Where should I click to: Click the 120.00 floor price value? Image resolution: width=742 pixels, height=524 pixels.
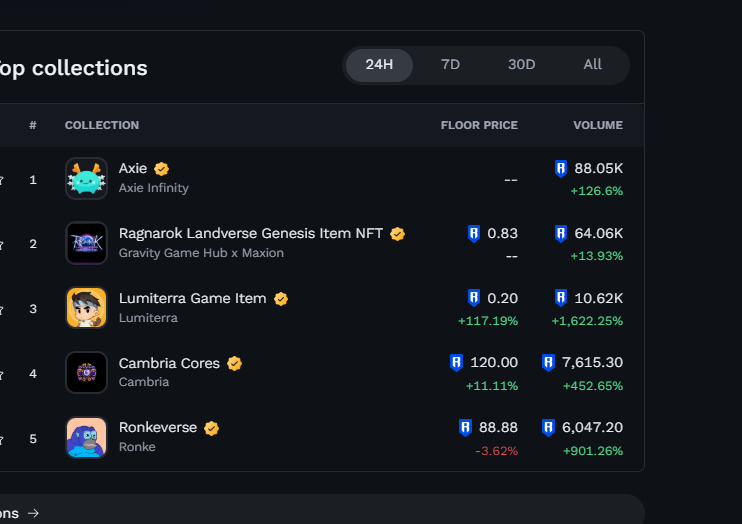494,363
